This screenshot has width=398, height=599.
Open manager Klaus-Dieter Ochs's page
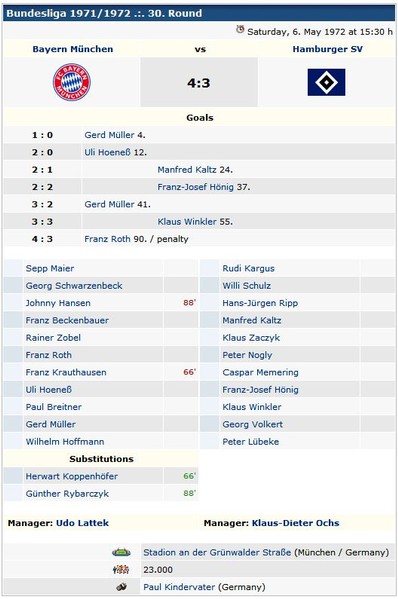pyautogui.click(x=295, y=523)
